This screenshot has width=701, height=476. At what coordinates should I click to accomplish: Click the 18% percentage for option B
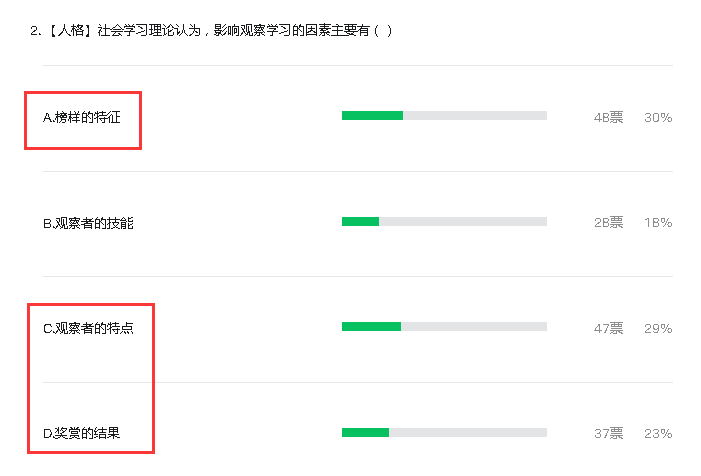point(657,223)
